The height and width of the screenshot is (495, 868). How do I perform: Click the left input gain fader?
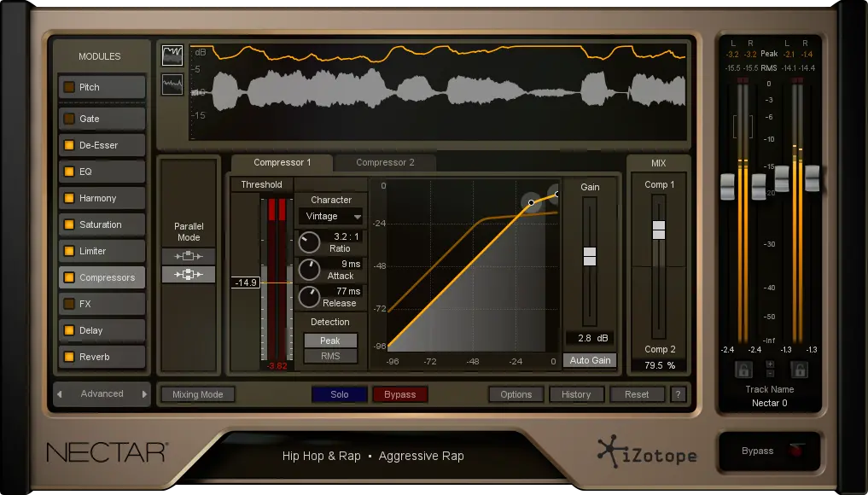tap(727, 187)
